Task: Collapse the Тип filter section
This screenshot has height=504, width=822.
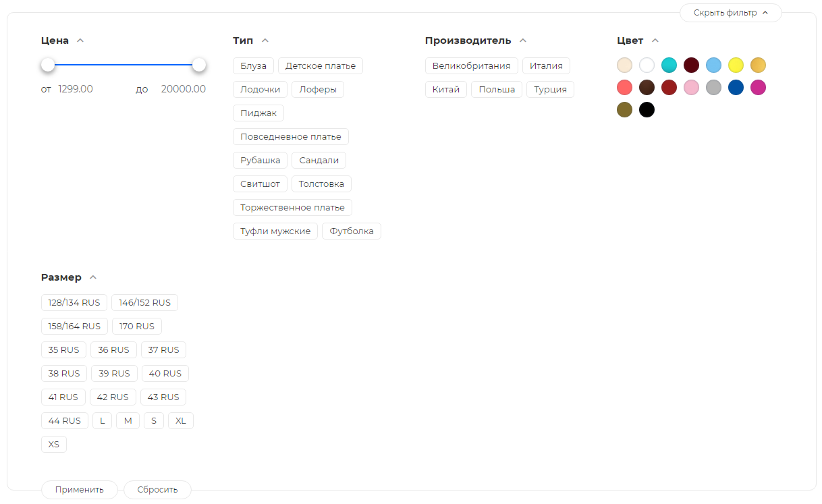Action: pyautogui.click(x=265, y=40)
